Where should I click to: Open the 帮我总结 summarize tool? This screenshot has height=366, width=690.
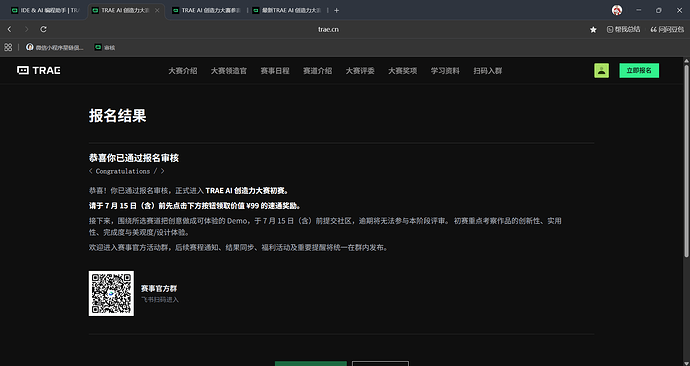tap(624, 29)
